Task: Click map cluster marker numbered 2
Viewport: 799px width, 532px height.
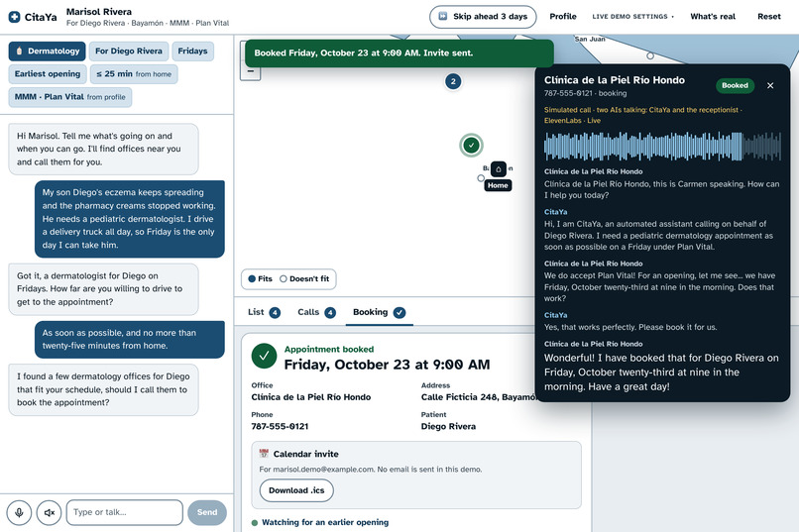Action: [x=453, y=81]
